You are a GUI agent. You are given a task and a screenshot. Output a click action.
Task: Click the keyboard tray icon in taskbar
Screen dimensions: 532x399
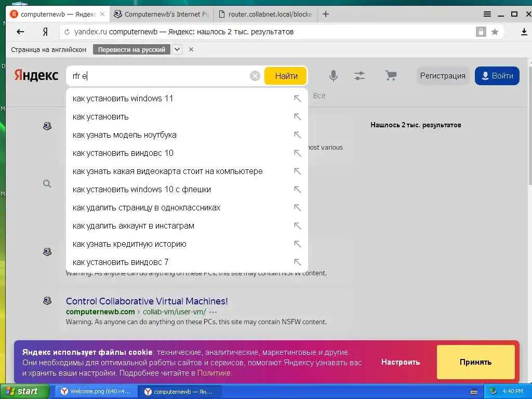pos(474,392)
